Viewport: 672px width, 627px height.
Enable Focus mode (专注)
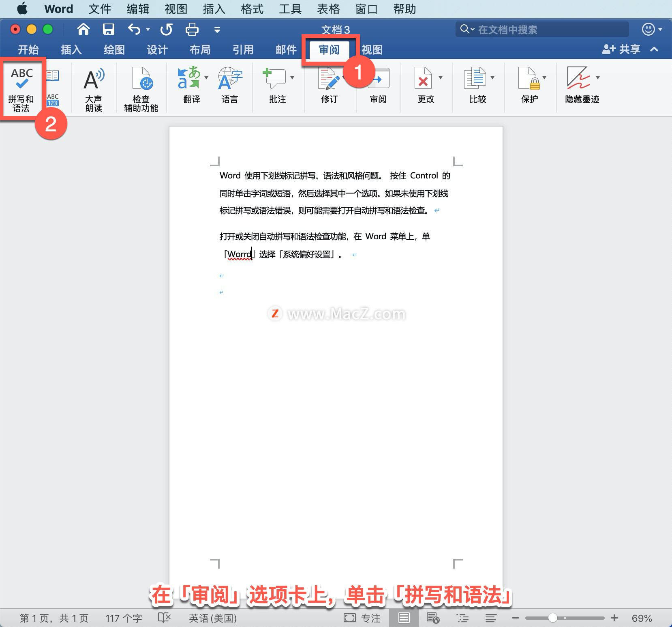362,618
